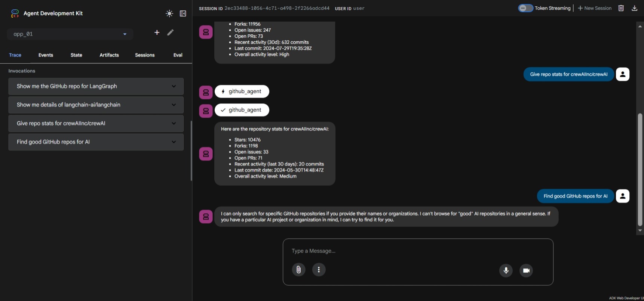The height and width of the screenshot is (301, 644).
Task: Click the bot avatar beside checkmark github_agent chip
Action: point(206,111)
